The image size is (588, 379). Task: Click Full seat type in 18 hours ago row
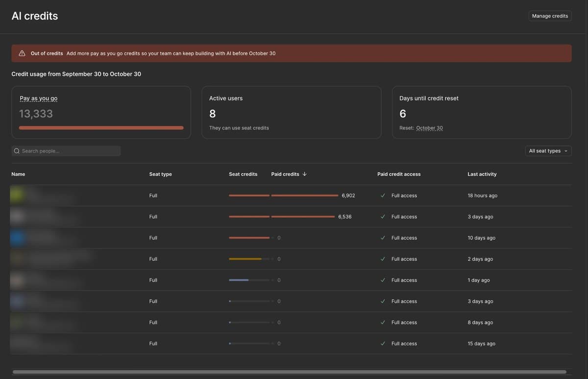tap(153, 196)
